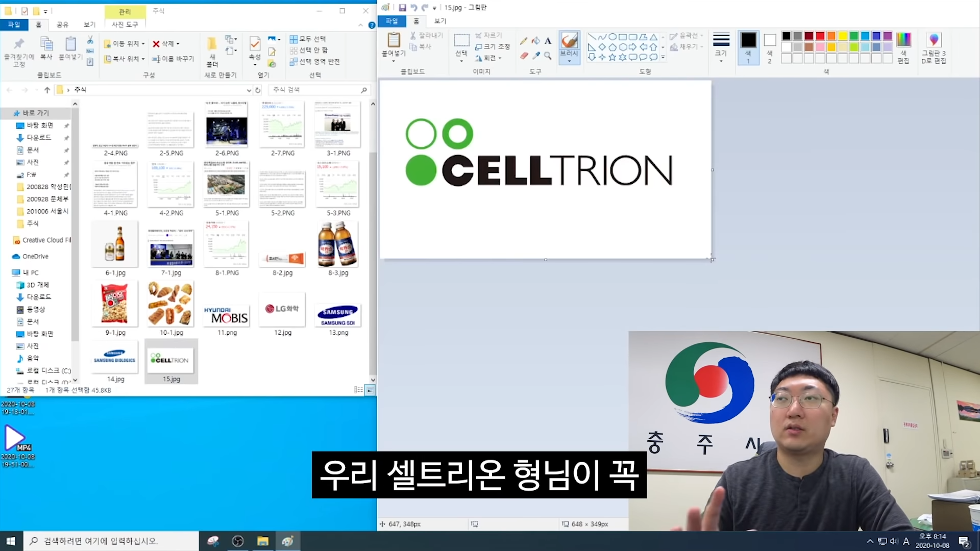Click the taskbar search box
This screenshot has height=551, width=980.
coord(111,541)
